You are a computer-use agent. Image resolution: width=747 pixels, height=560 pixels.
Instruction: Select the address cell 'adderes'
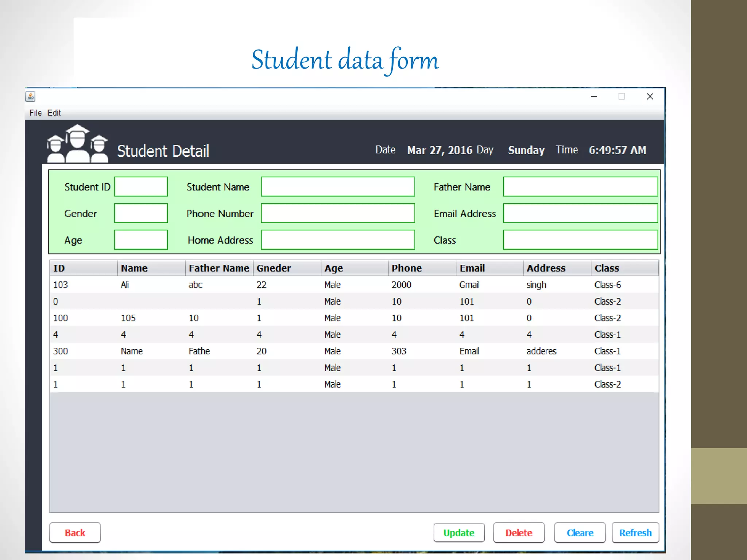point(557,351)
